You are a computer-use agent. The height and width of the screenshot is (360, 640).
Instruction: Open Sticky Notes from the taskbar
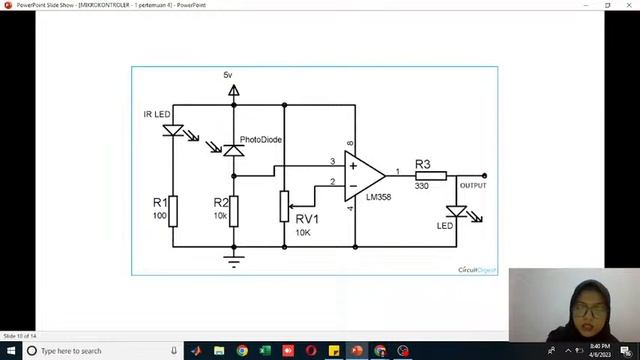[x=334, y=351]
